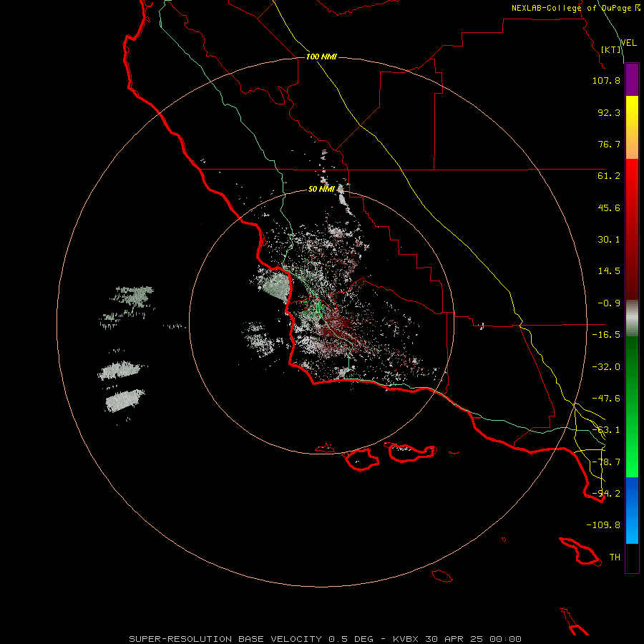Viewport: 644px width, 644px height.
Task: Click the 107.8 value on velocity scale
Action: [606, 80]
